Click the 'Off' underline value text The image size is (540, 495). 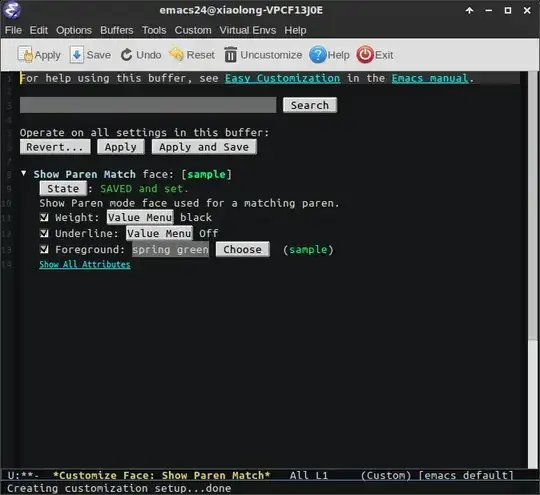pyautogui.click(x=209, y=233)
